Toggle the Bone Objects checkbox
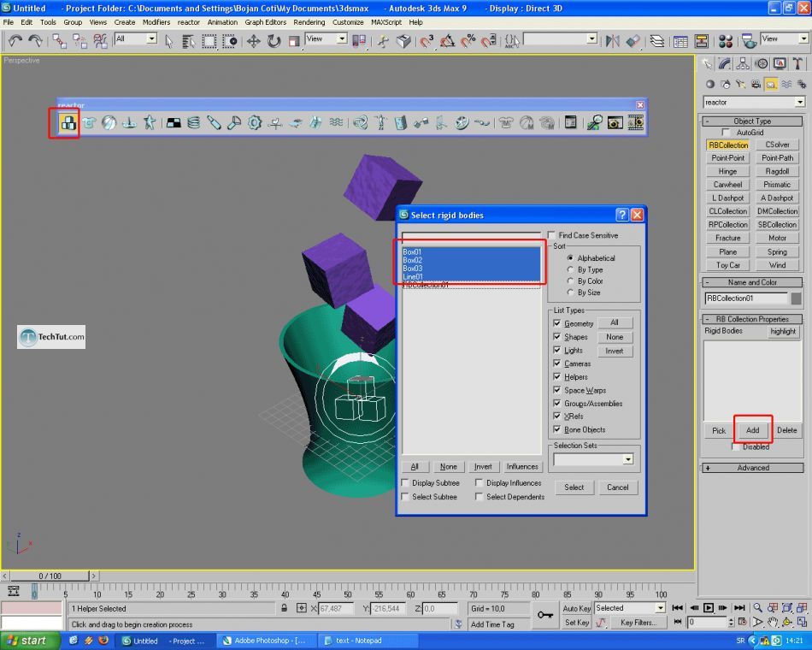The image size is (812, 650). (x=557, y=429)
